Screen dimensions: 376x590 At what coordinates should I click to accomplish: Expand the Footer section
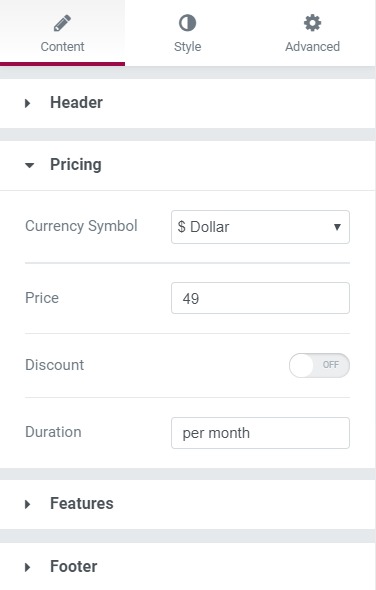pos(187,567)
